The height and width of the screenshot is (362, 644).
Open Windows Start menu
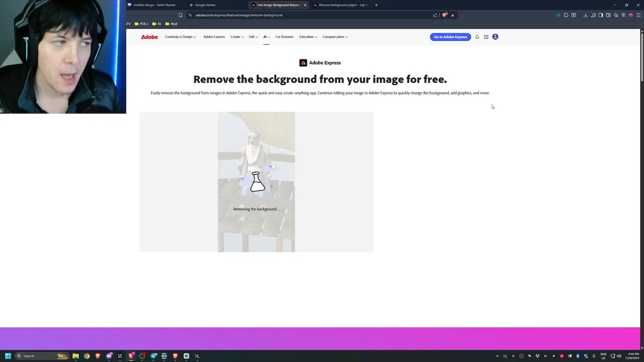[8, 356]
